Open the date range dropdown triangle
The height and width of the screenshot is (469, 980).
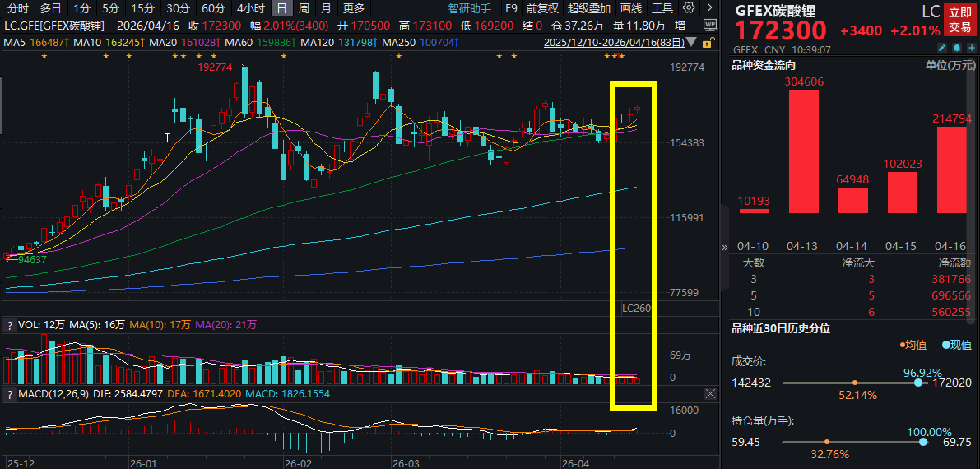tap(691, 41)
